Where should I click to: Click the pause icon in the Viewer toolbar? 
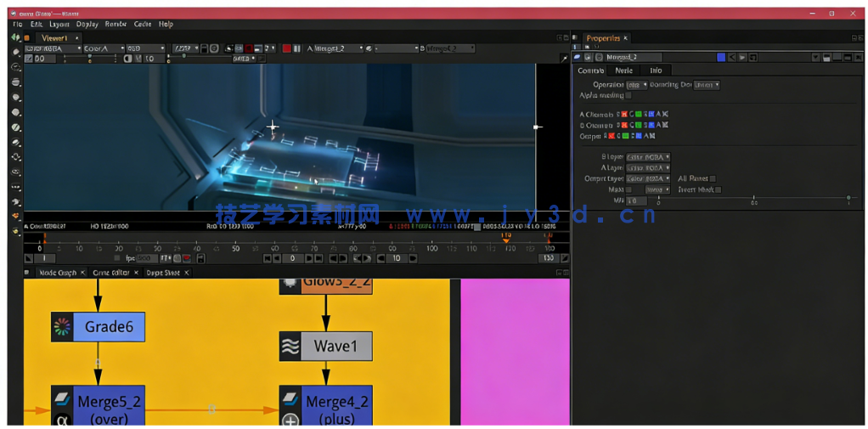tap(297, 49)
